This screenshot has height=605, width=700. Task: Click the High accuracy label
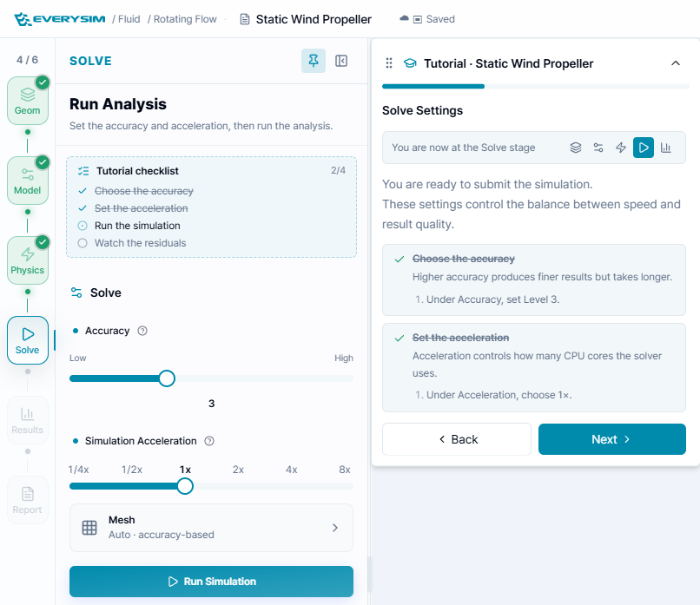click(344, 358)
